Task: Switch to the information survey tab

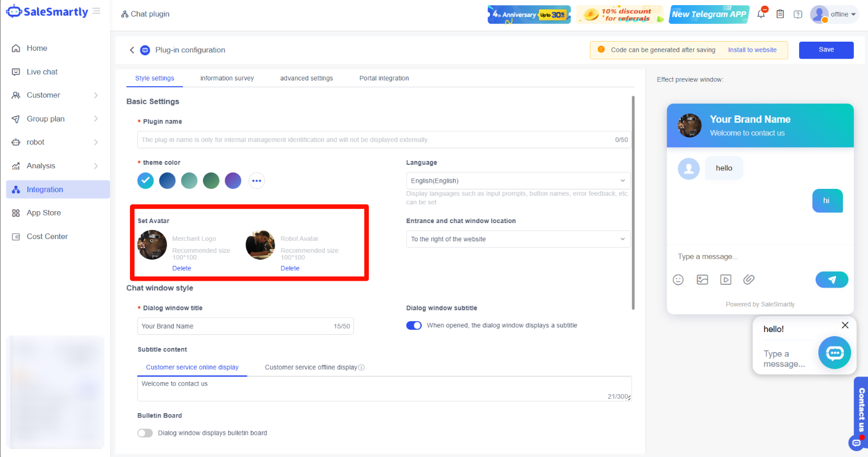Action: 227,78
